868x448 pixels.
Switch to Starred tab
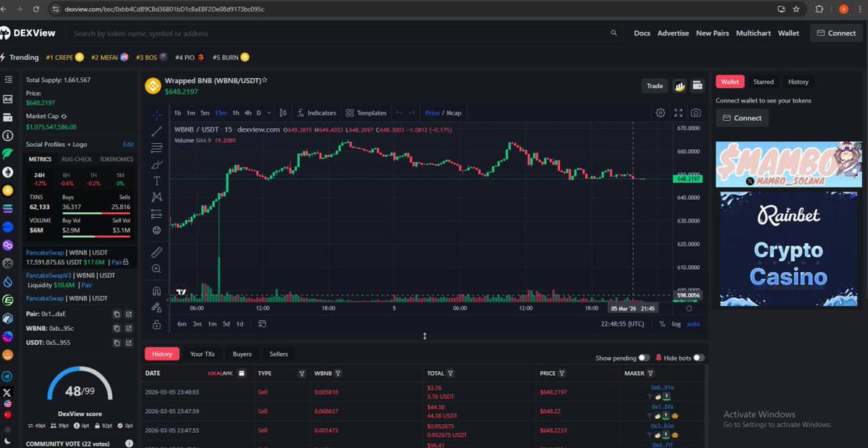click(763, 82)
